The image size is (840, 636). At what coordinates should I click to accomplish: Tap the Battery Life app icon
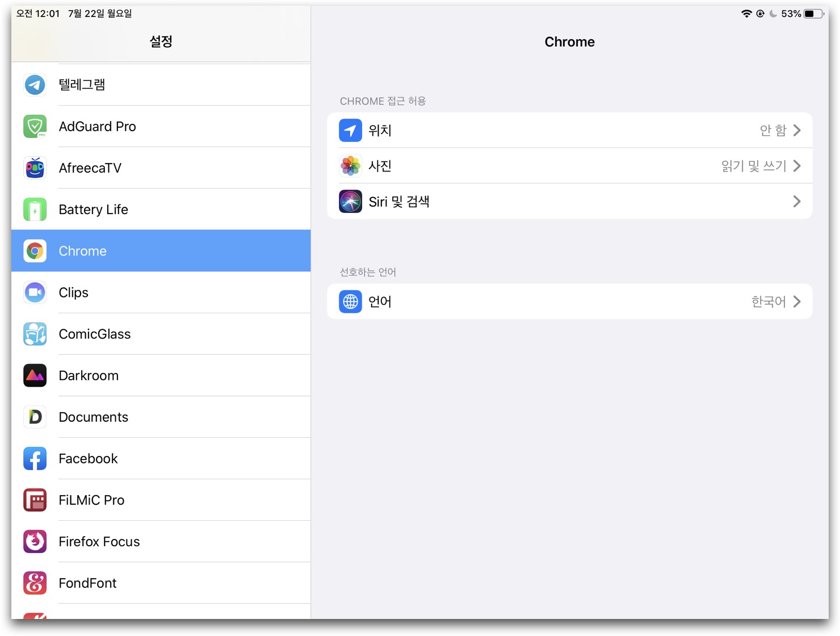click(35, 210)
